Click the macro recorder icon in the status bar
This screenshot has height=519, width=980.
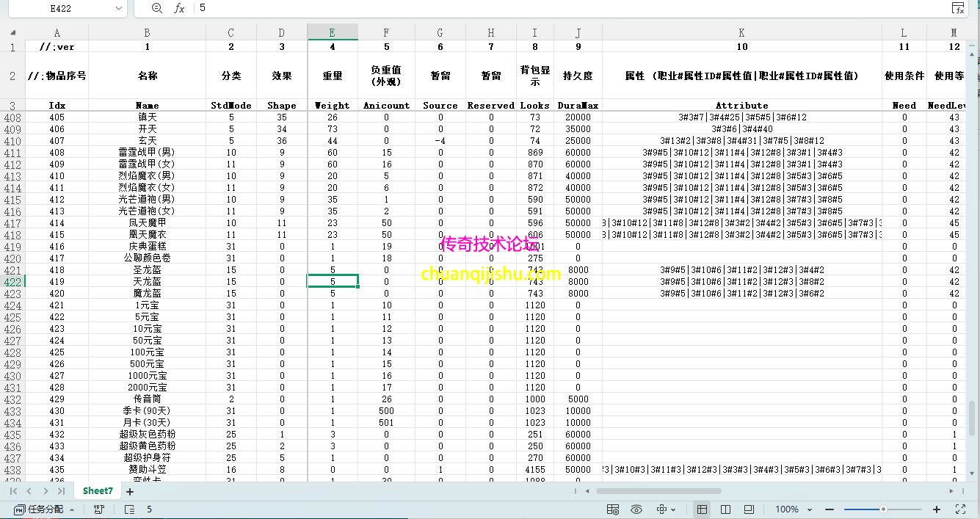tap(98, 509)
